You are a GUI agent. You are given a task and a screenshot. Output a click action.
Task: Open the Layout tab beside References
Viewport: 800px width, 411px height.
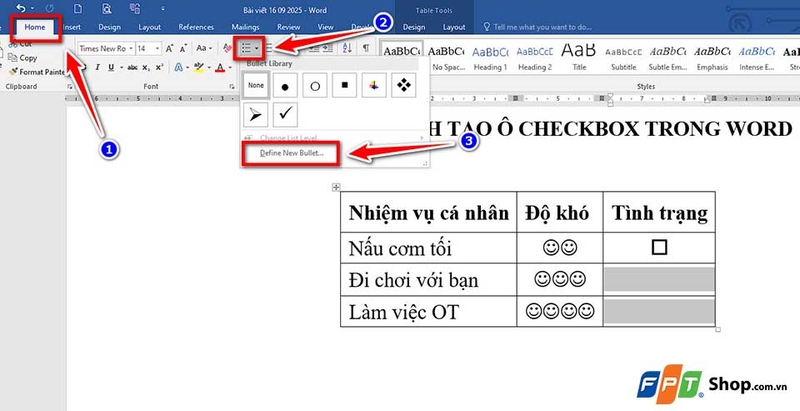(x=149, y=27)
